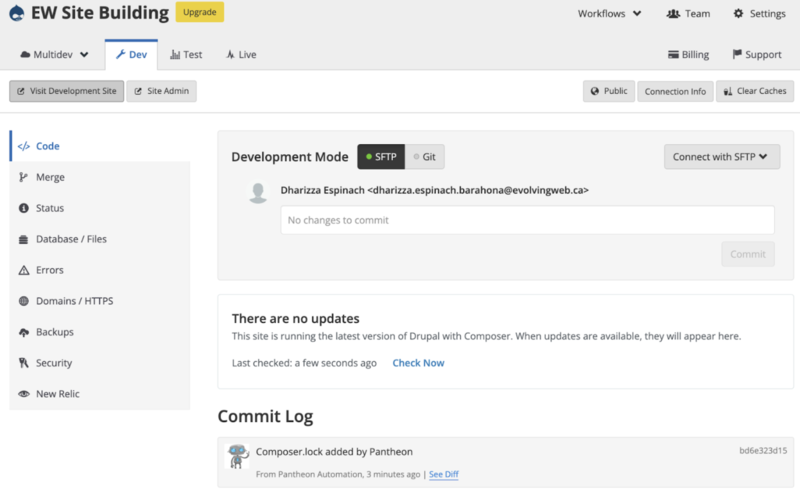800x497 pixels.
Task: Expand the Workflows dropdown
Action: pos(609,14)
